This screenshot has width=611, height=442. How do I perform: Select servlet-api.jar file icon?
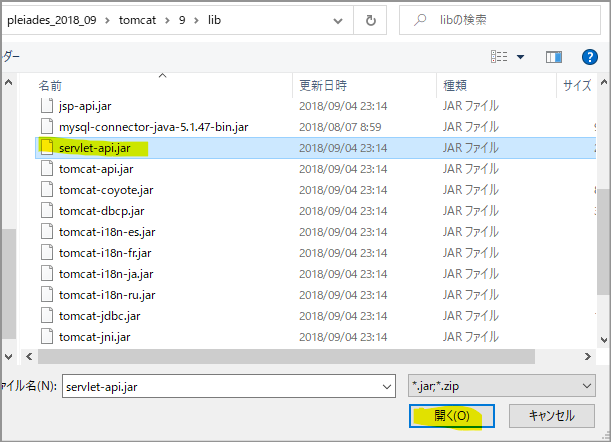click(x=47, y=148)
